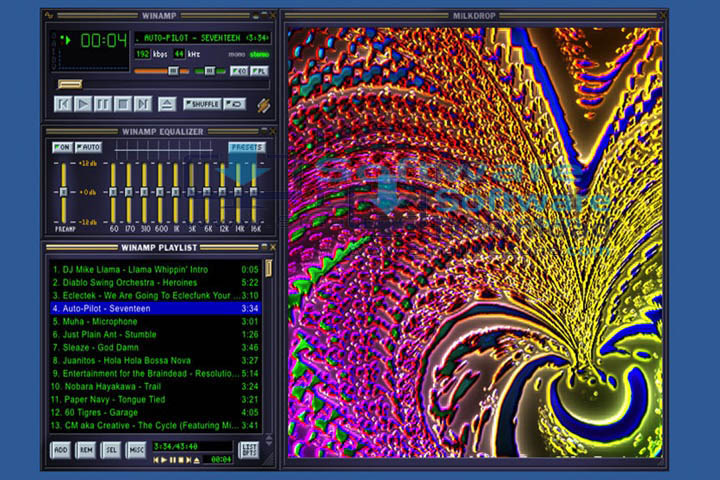The height and width of the screenshot is (480, 720).
Task: Adjust the 1K equalizer band
Action: pos(175,192)
